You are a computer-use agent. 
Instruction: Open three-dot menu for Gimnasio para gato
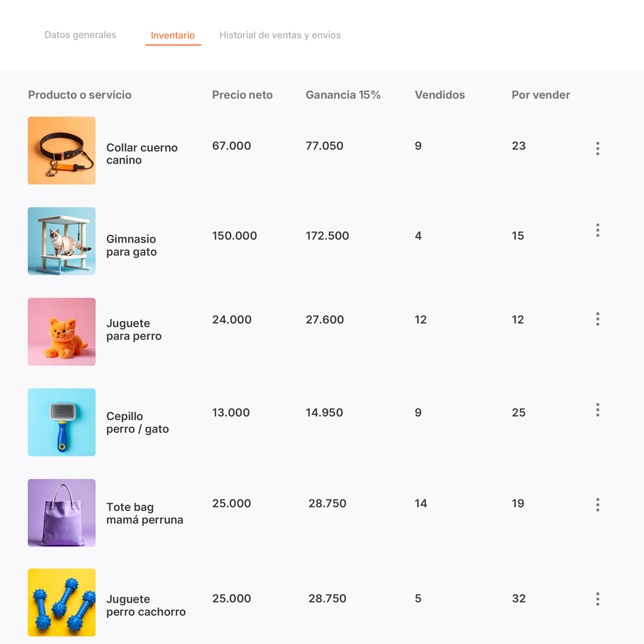597,230
